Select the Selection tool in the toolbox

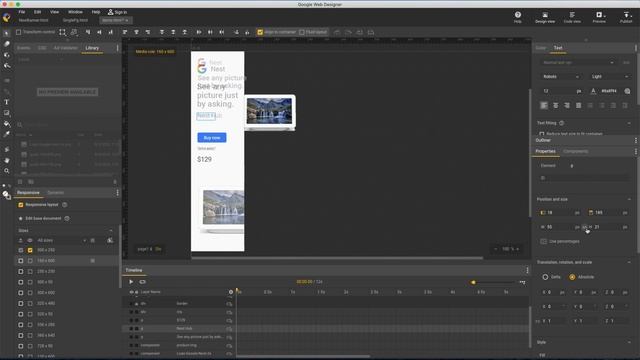6,33
